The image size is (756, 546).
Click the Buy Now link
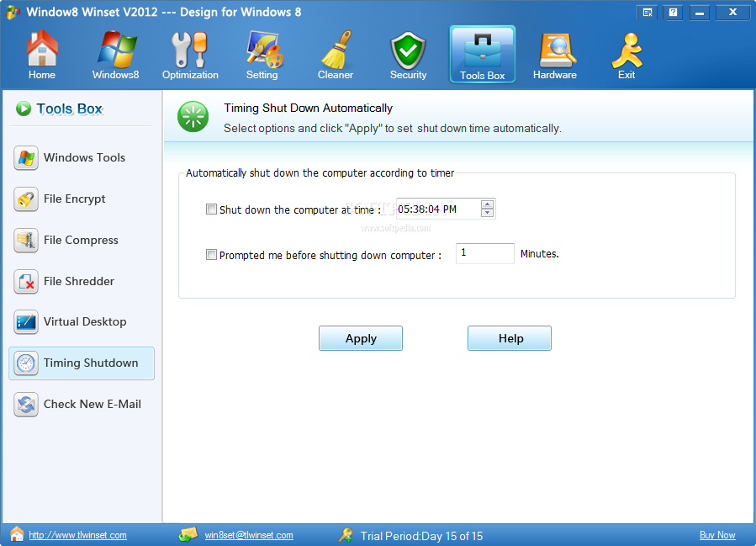tap(717, 535)
